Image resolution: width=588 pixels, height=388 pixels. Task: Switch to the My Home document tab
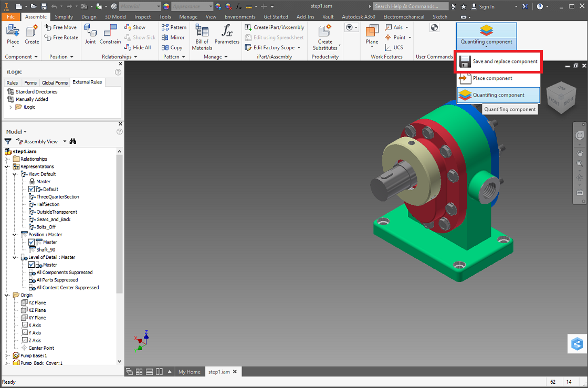tap(190, 372)
